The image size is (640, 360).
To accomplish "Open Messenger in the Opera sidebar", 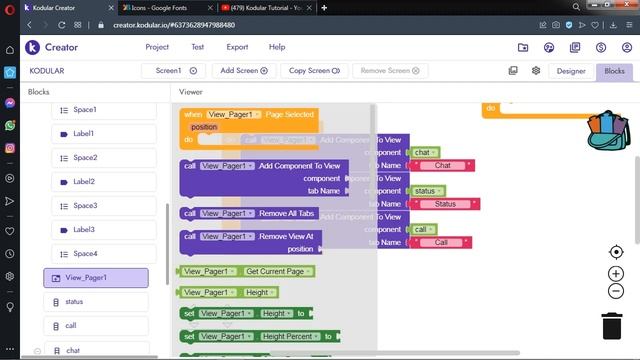I will coord(10,103).
